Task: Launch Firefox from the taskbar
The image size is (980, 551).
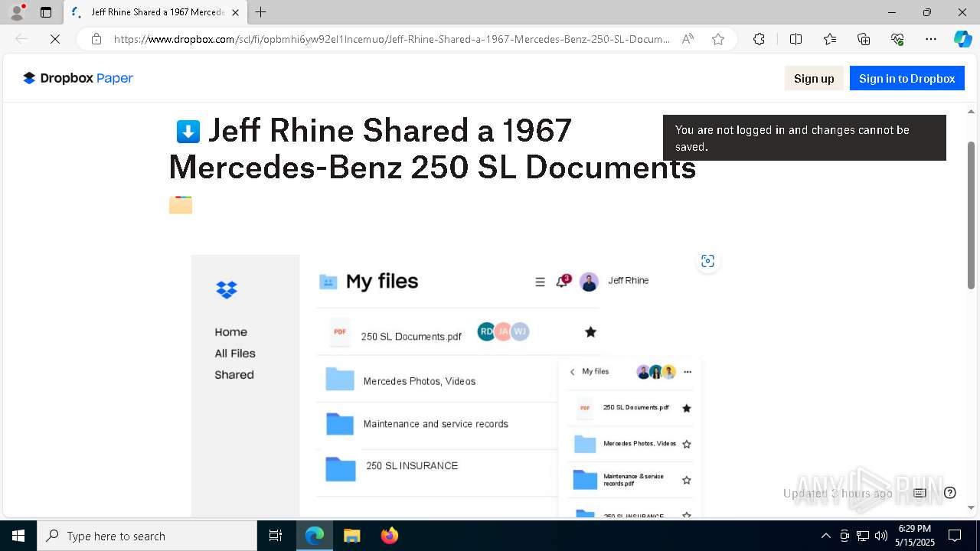Action: tap(389, 536)
